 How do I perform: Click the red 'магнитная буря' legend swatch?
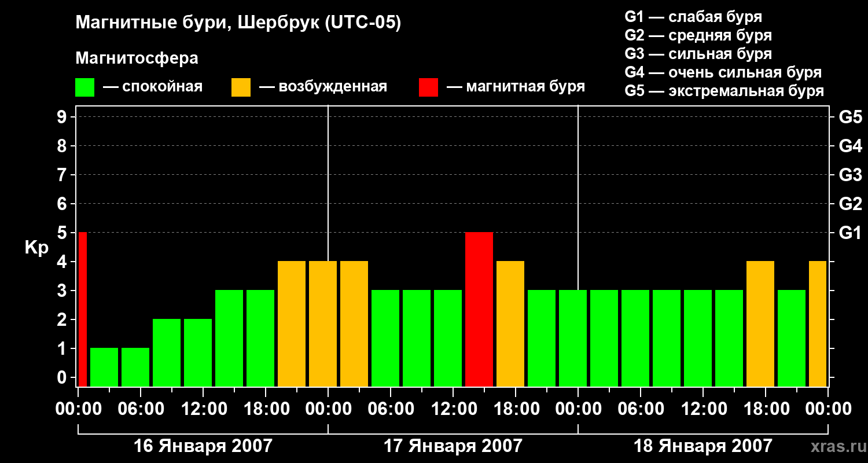[428, 87]
